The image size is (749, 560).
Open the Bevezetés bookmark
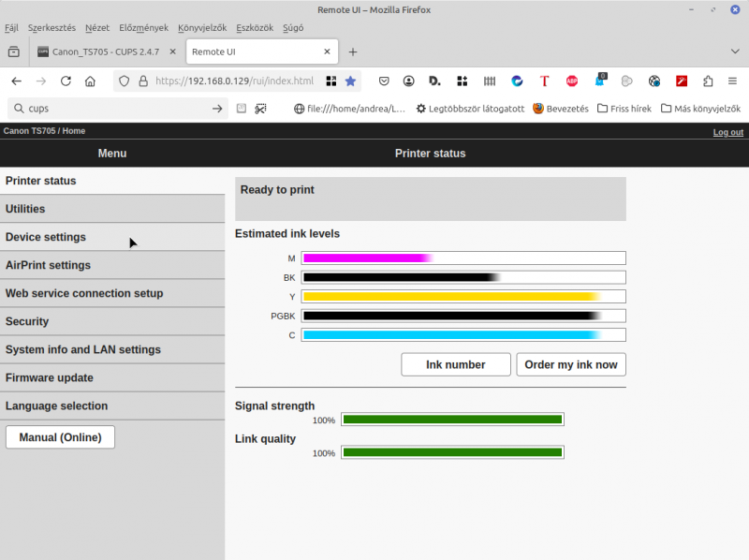point(561,109)
